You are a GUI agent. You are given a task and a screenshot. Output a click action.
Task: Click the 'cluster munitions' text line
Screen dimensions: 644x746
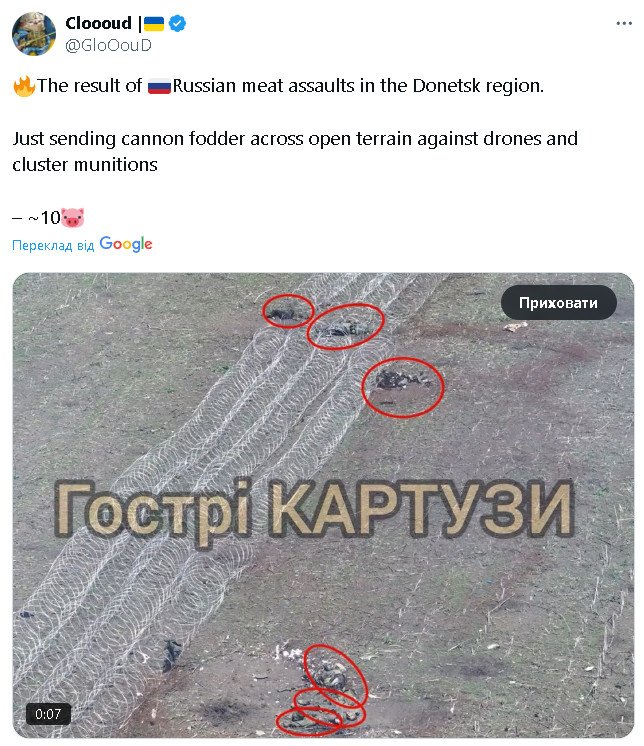pos(85,165)
